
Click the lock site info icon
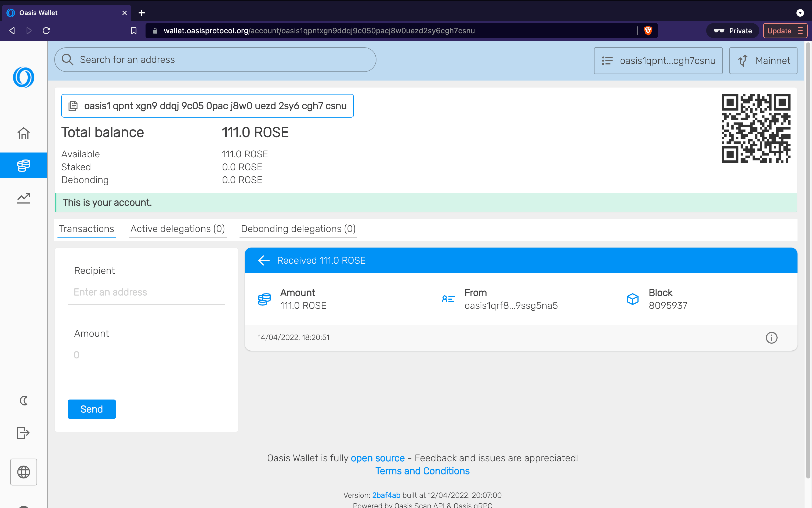tap(155, 31)
